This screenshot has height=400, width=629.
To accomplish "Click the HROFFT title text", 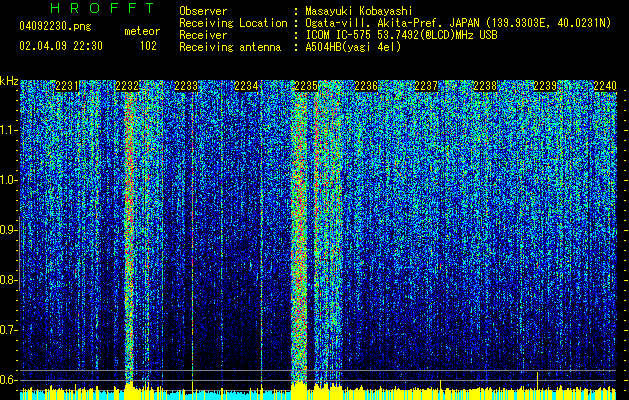I will pyautogui.click(x=103, y=8).
